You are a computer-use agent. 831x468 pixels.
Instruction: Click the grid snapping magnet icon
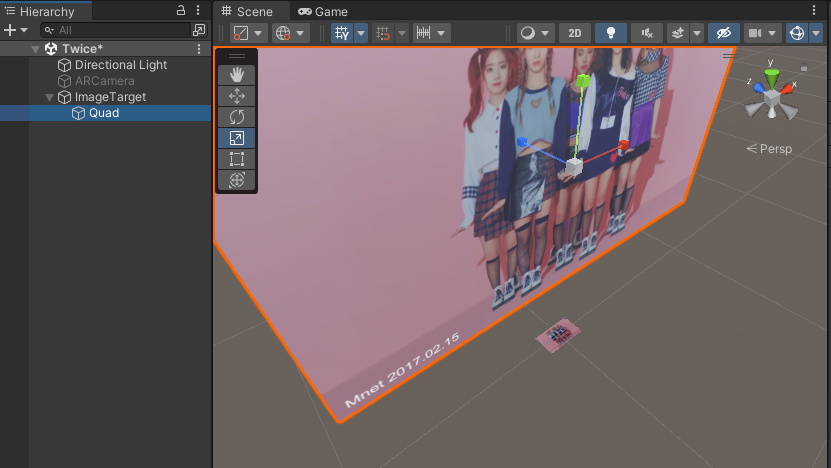click(383, 33)
